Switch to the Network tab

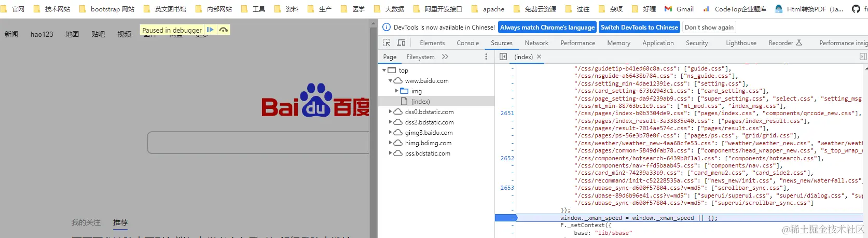click(x=536, y=43)
